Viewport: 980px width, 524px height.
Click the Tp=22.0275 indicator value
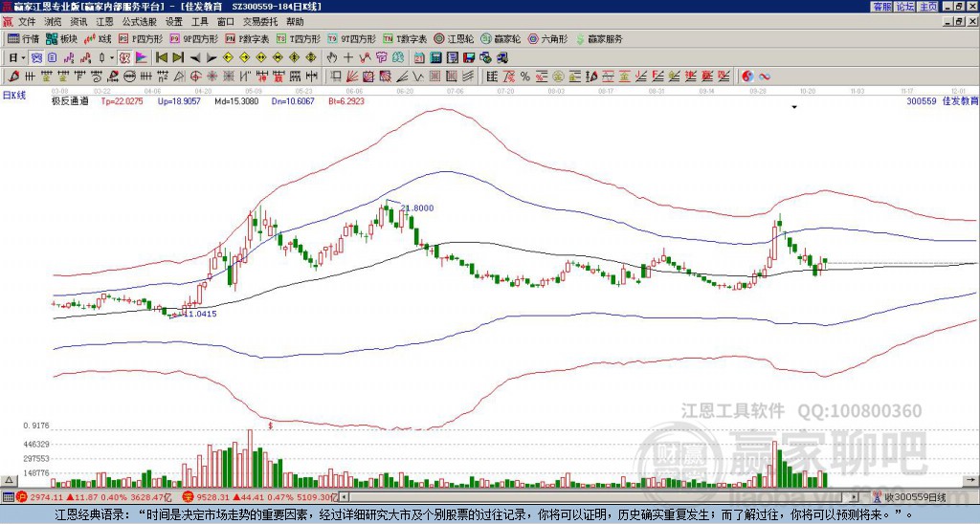coord(122,100)
